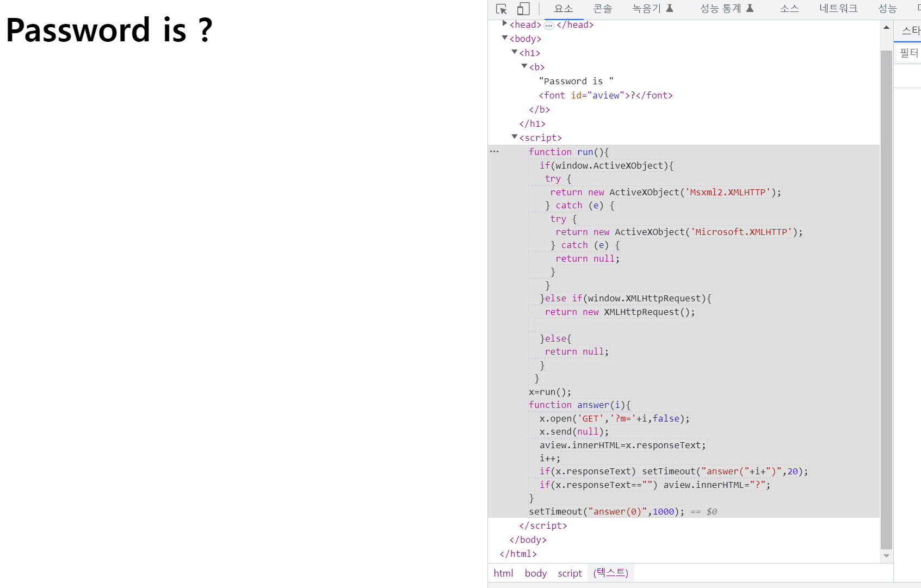Click the "Password is ?" heading
921x588 pixels.
coord(109,30)
